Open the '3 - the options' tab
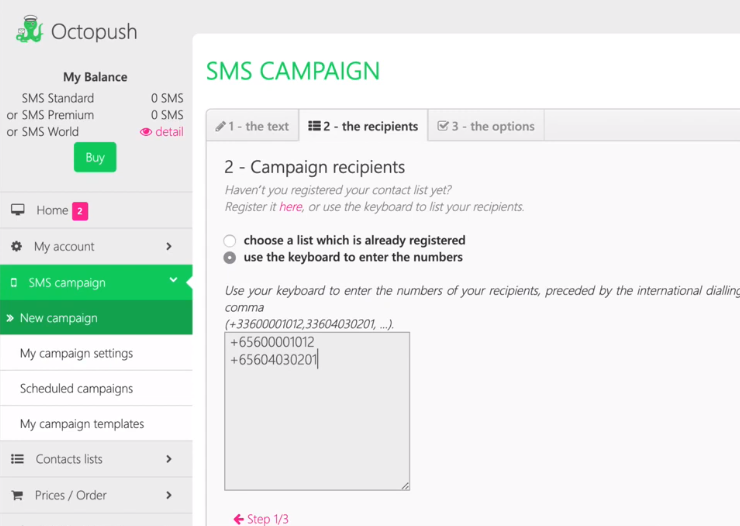The image size is (740, 526). [486, 127]
